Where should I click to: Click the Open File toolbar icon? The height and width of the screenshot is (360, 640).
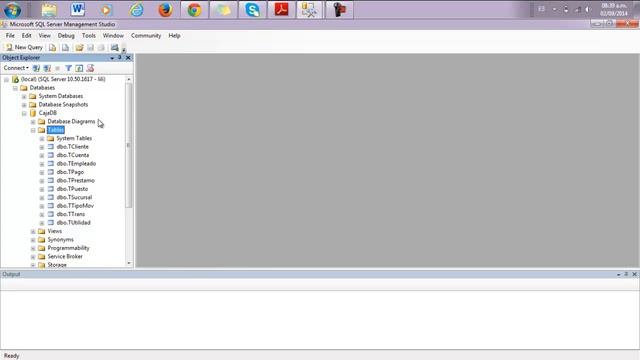coord(79,47)
